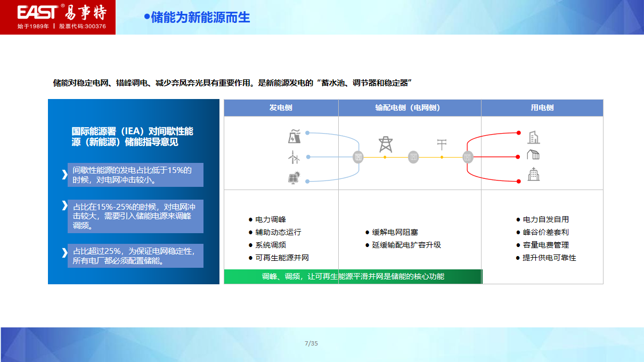Click the green 调峰、调频 banner

[353, 277]
